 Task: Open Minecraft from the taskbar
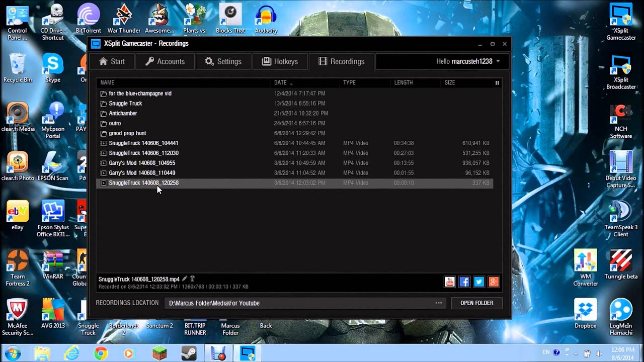[x=159, y=353]
